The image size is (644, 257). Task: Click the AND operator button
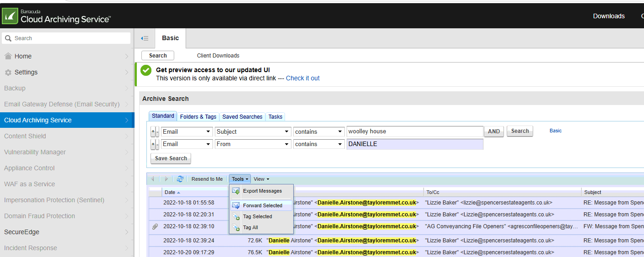[494, 131]
